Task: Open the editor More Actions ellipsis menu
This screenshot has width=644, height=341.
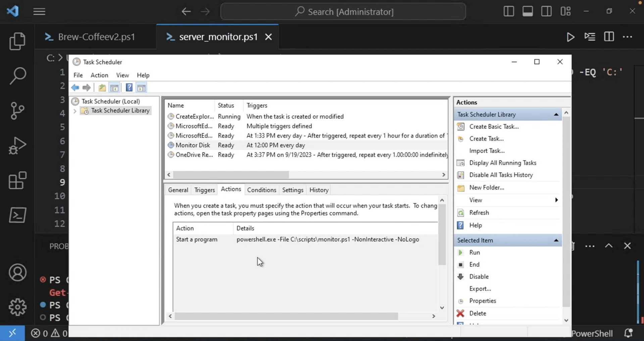Action: [x=627, y=37]
